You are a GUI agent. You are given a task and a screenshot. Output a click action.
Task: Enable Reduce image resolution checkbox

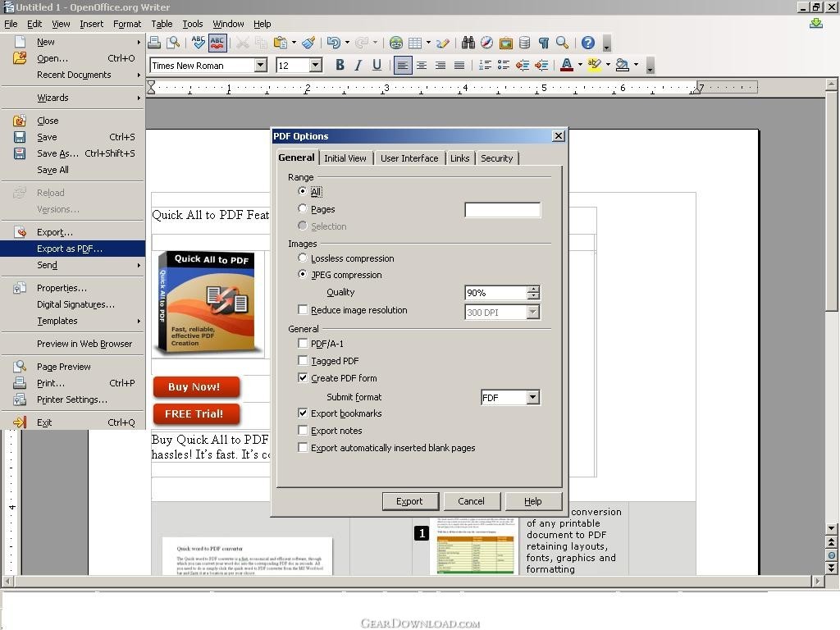[x=303, y=309]
